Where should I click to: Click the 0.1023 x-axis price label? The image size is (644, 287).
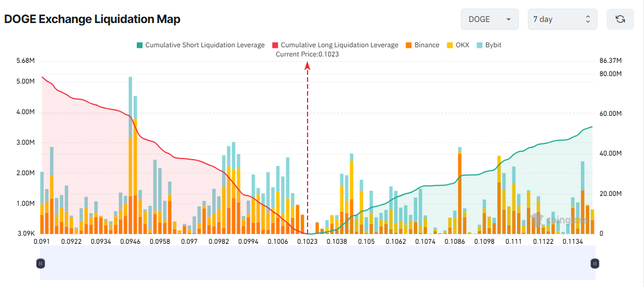click(307, 241)
